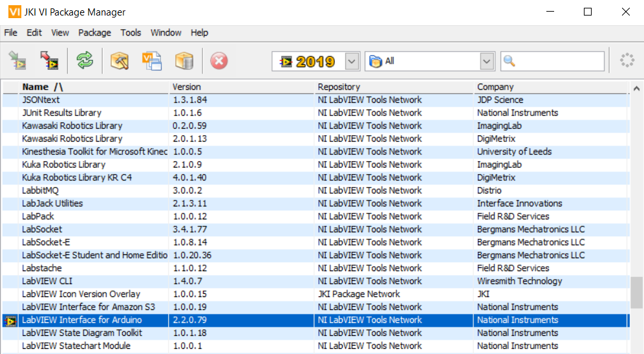Select LabSocket-E Student and Home Edition

point(316,256)
